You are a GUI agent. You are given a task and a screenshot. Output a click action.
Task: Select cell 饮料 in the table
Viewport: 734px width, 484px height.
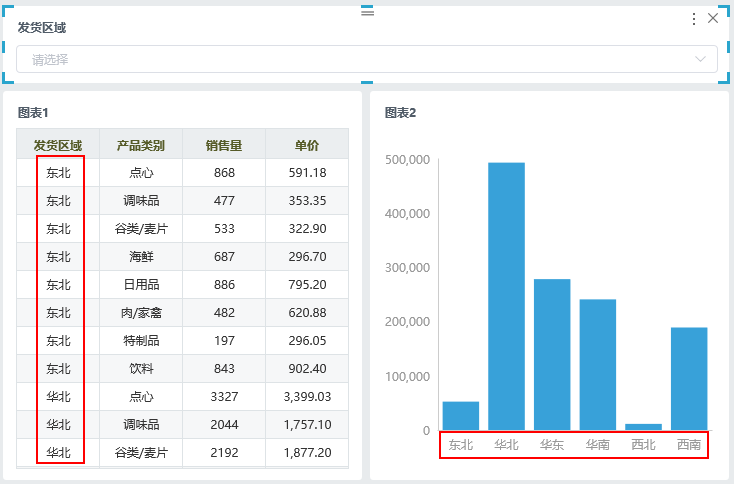(x=141, y=369)
